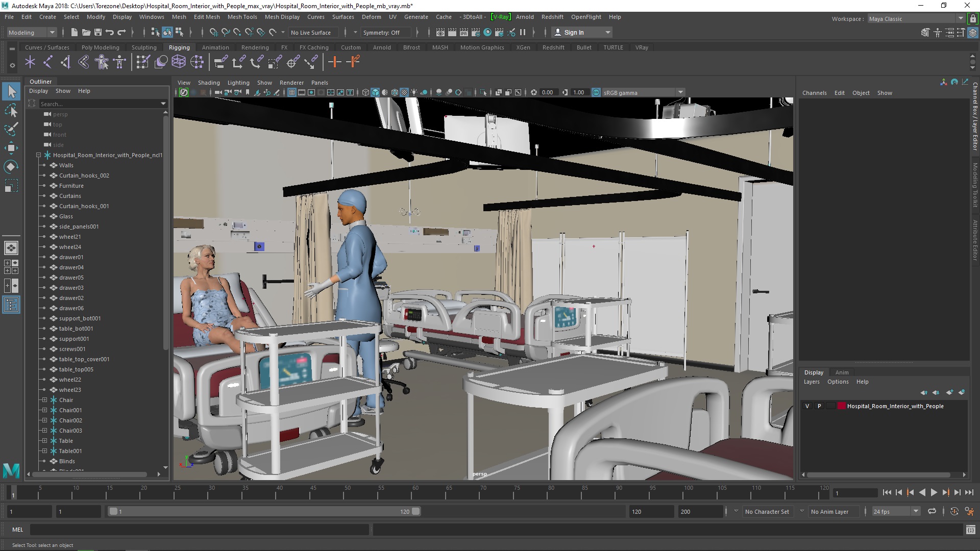Open the Rigging menu tab
Screen dimensions: 980x551
[178, 47]
